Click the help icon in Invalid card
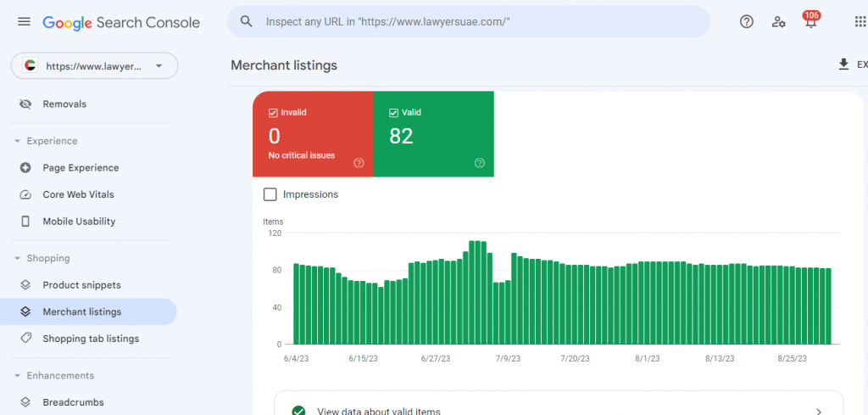 pyautogui.click(x=359, y=163)
